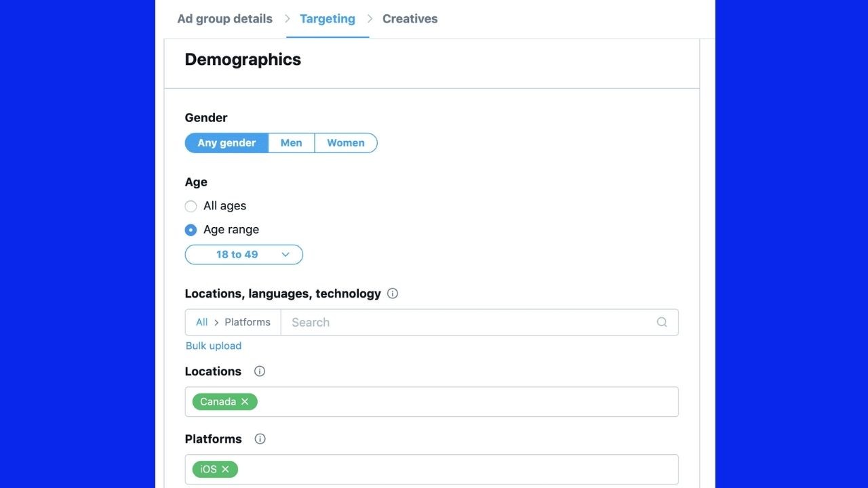Image resolution: width=868 pixels, height=488 pixels.
Task: Click the Platforms breadcrumb in search filter
Action: tap(248, 323)
